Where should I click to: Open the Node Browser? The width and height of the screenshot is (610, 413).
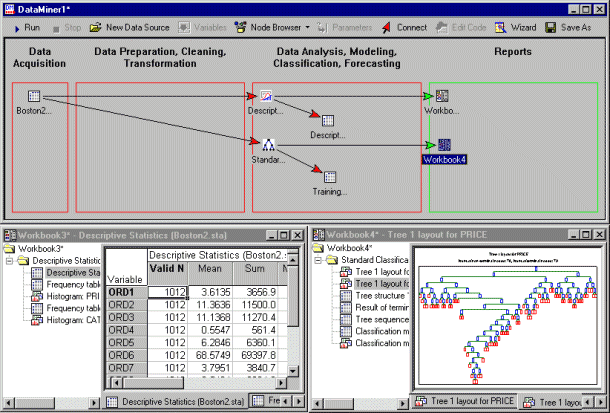click(268, 28)
